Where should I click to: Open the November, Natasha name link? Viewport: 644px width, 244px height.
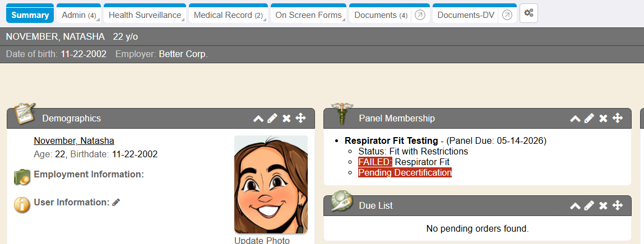pyautogui.click(x=74, y=140)
